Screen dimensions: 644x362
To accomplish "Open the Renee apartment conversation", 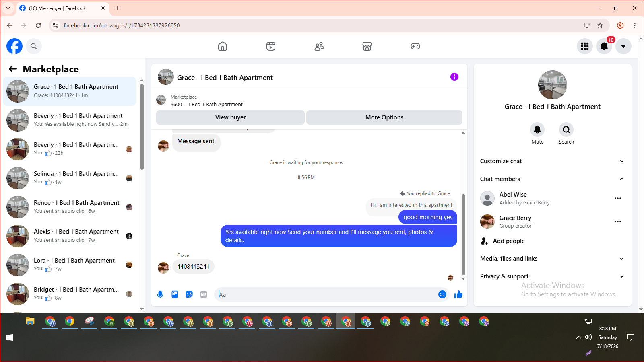I will click(x=70, y=207).
